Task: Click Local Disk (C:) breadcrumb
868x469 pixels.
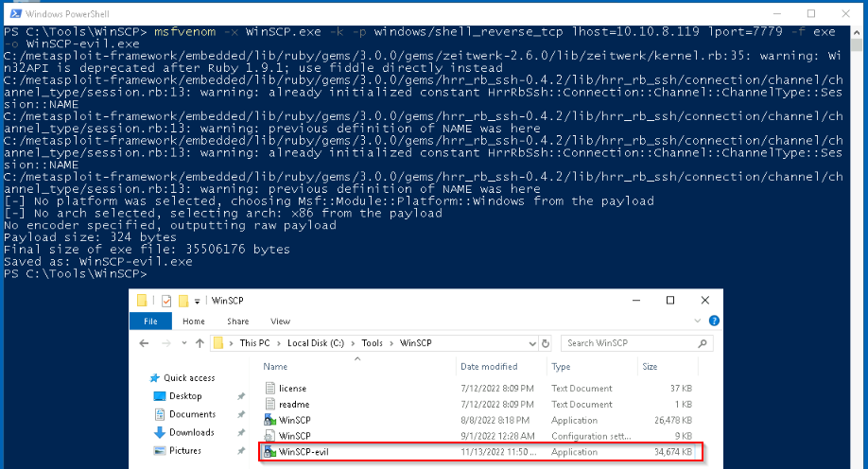Action: (x=316, y=343)
